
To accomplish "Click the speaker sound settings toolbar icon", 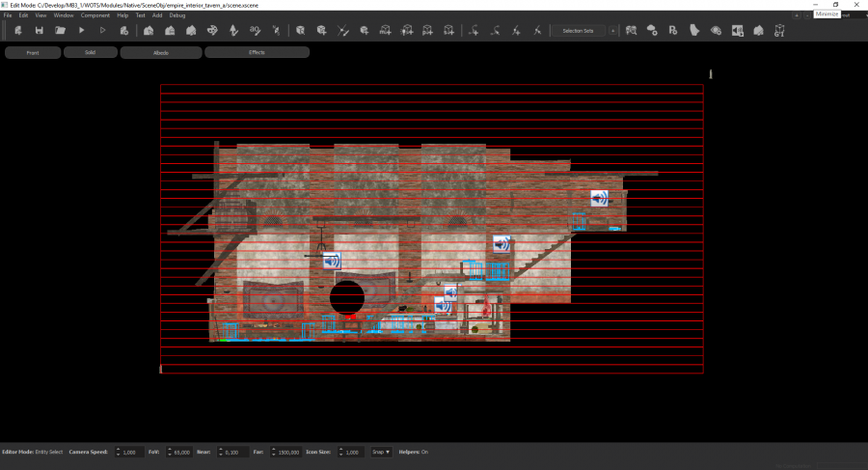I will [x=738, y=31].
